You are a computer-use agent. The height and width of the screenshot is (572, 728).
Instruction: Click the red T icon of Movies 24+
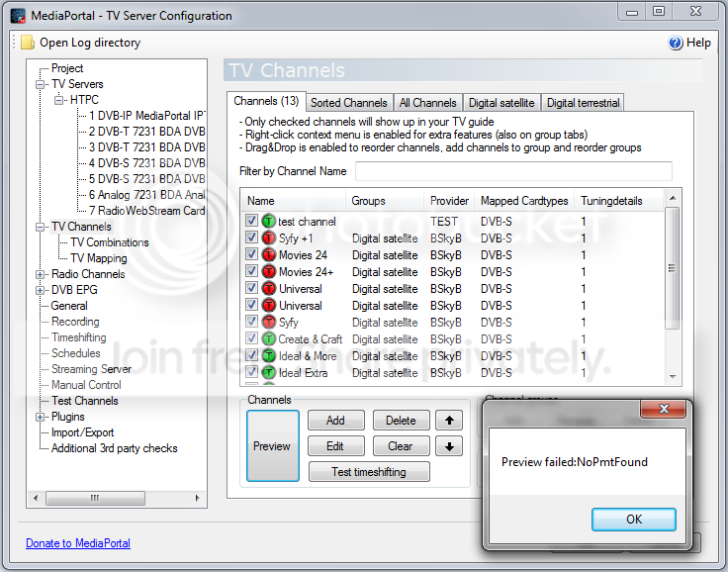pyautogui.click(x=268, y=272)
